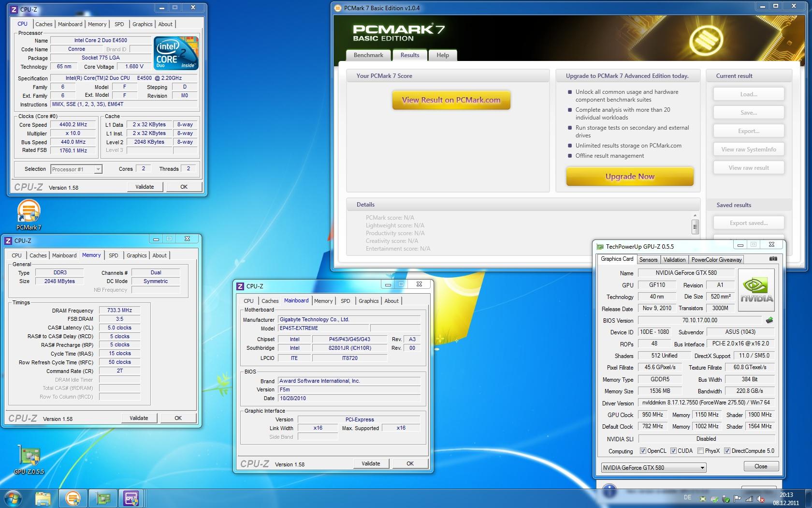
Task: Click Validate in the CPU-Z CPU window
Action: pyautogui.click(x=145, y=187)
